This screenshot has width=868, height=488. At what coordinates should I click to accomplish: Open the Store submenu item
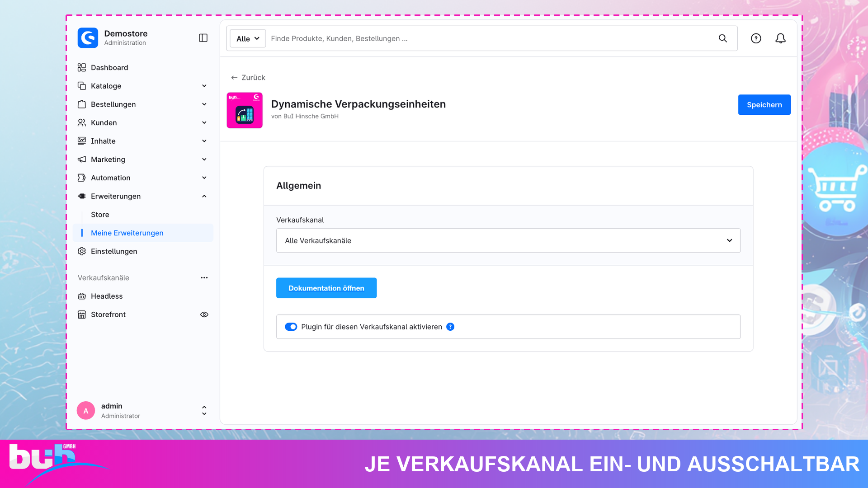100,215
